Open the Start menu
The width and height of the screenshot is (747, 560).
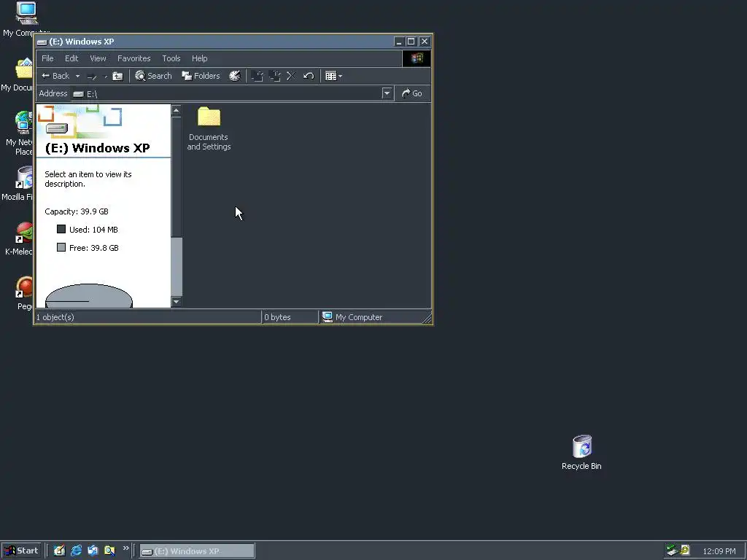pyautogui.click(x=22, y=551)
